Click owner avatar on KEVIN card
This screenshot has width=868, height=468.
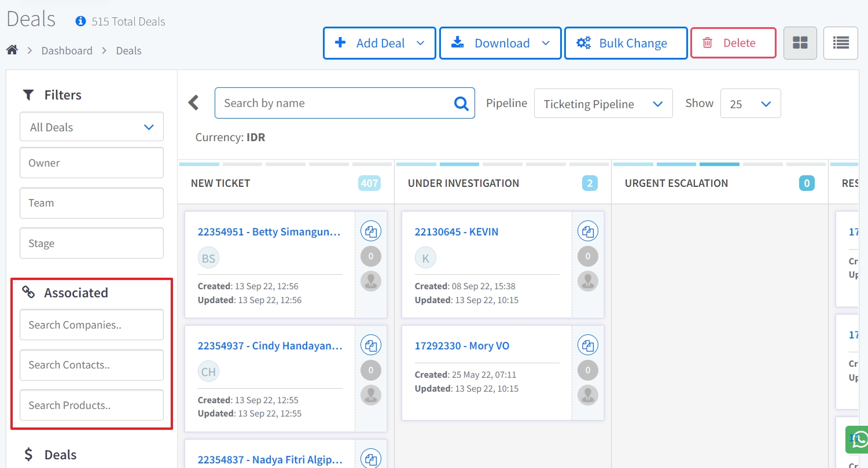588,281
